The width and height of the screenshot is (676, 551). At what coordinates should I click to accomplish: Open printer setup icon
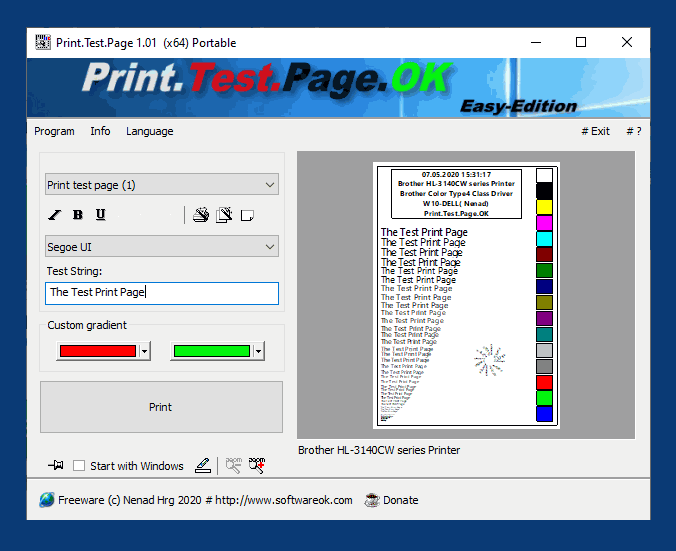click(x=201, y=215)
